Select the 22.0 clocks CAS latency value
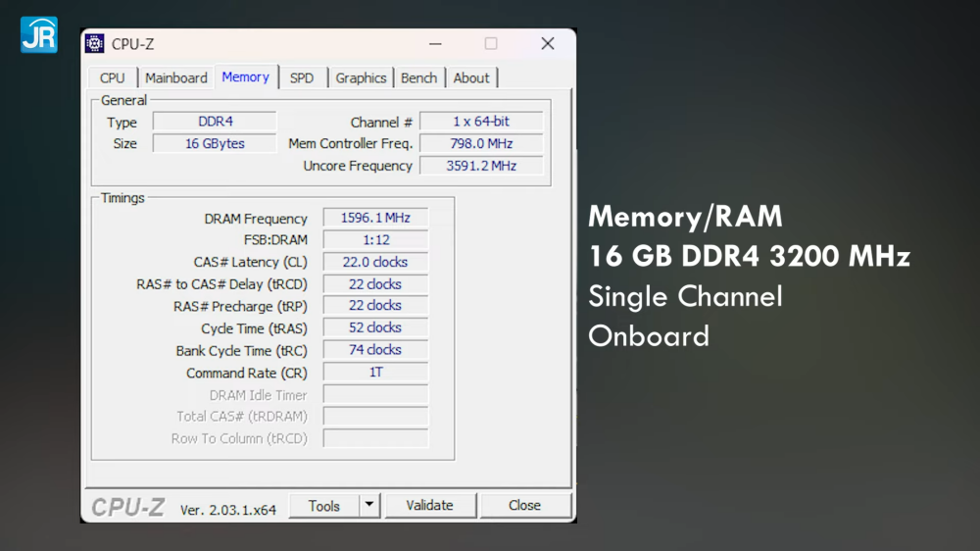The height and width of the screenshot is (551, 980). (x=375, y=262)
